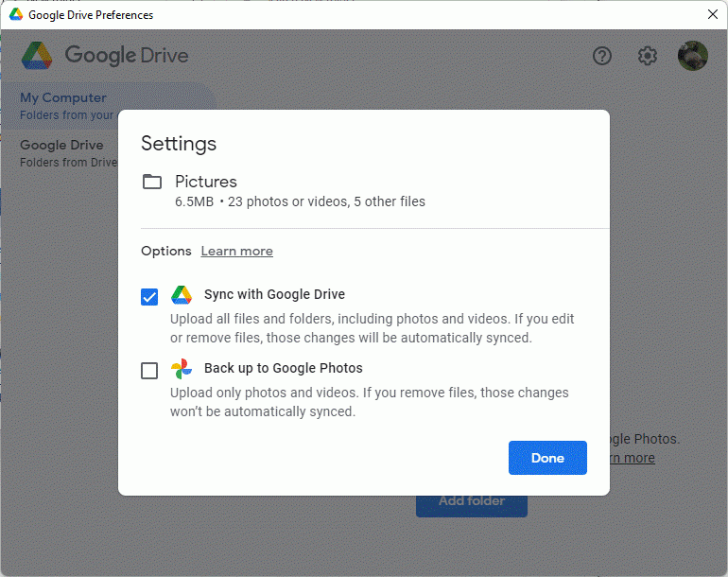728x577 pixels.
Task: Click the Sync with Google Drive label
Action: (274, 294)
